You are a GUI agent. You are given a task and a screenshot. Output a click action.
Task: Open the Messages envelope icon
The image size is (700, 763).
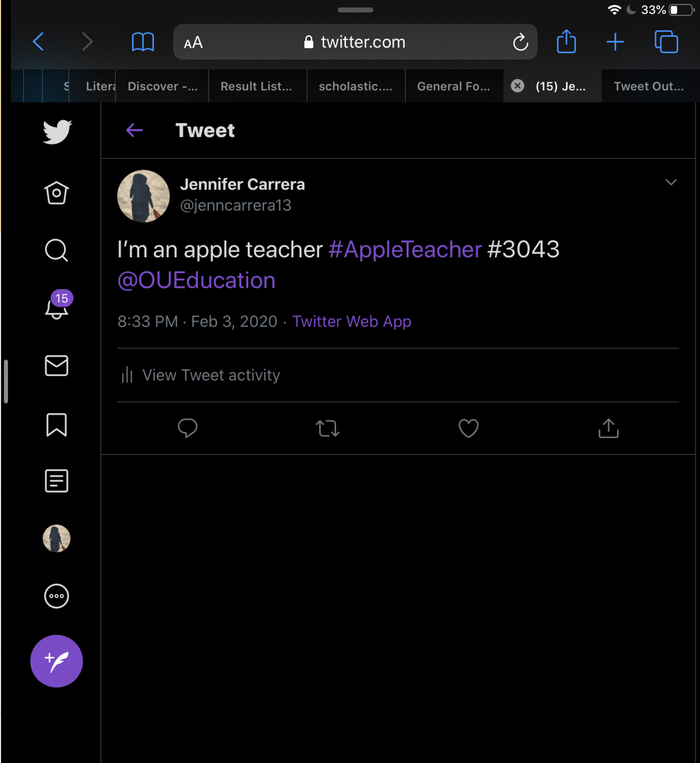pyautogui.click(x=57, y=366)
